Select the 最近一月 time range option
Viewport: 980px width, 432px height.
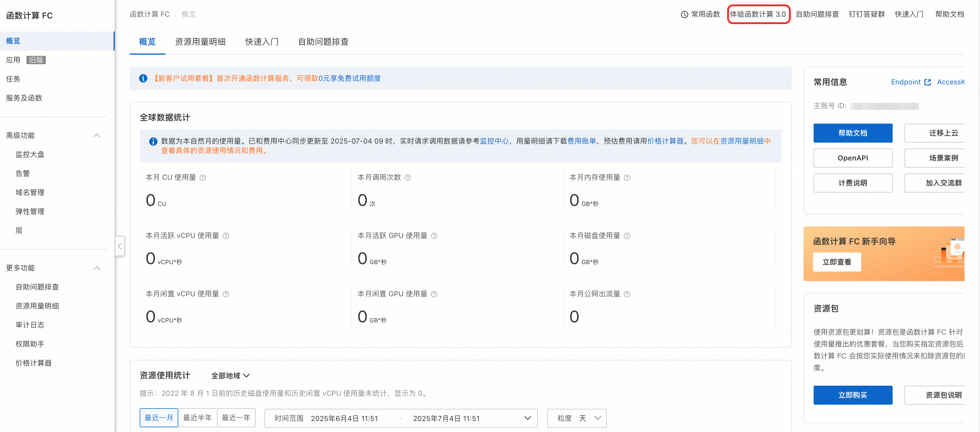(x=159, y=417)
